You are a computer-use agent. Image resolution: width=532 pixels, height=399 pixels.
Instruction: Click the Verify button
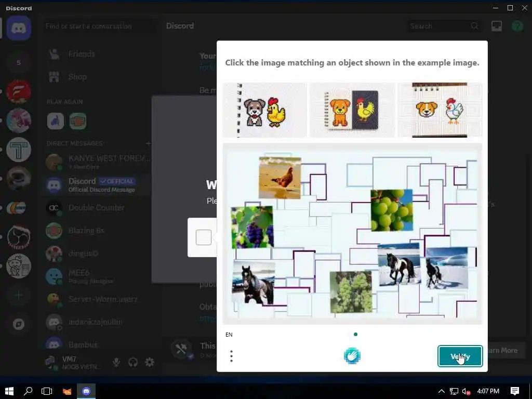460,356
